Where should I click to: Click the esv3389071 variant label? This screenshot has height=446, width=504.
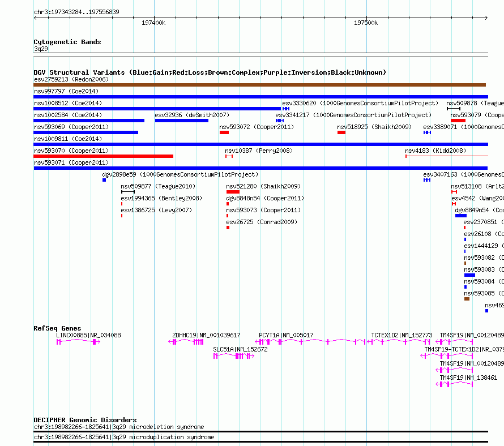pyautogui.click(x=463, y=127)
